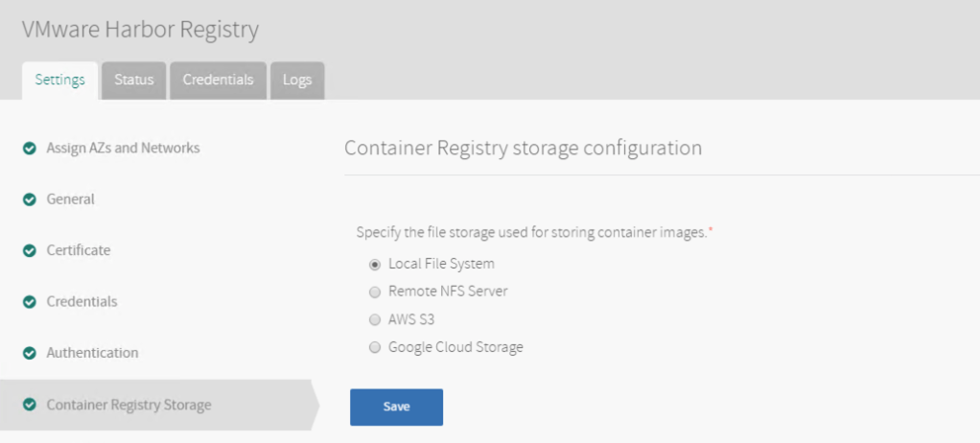Select AWS S3 as storage type

pos(375,319)
